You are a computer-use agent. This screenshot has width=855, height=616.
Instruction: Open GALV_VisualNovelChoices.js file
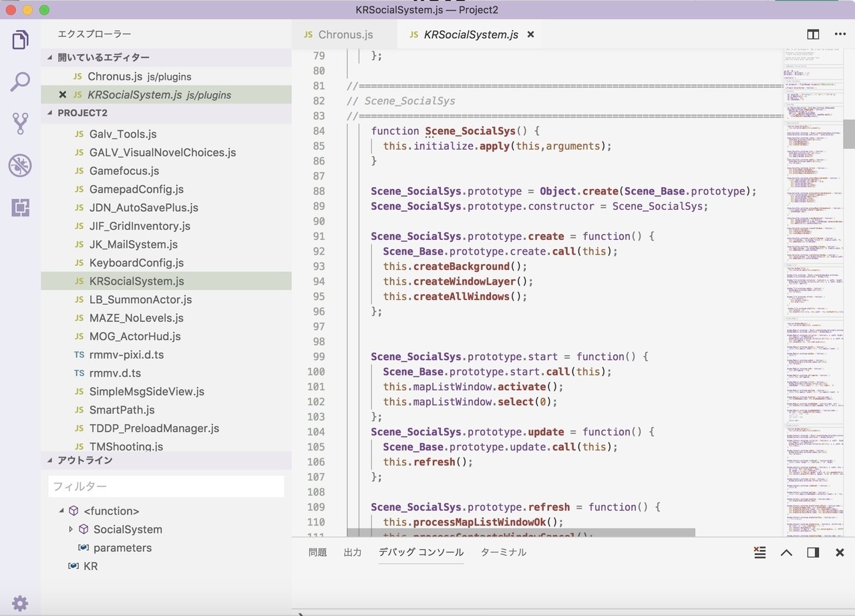pos(166,152)
